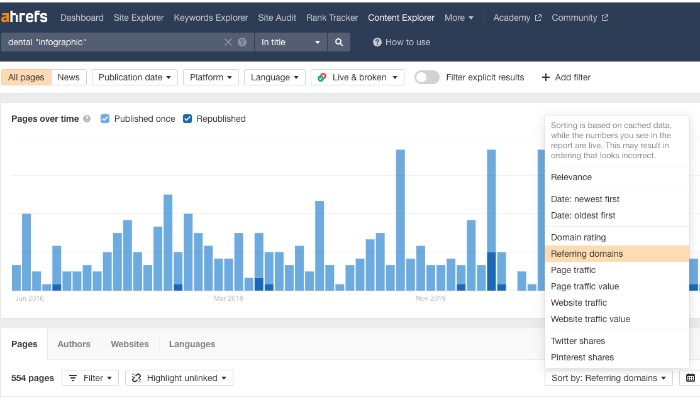
Task: Open Community external link icon
Action: click(x=604, y=18)
